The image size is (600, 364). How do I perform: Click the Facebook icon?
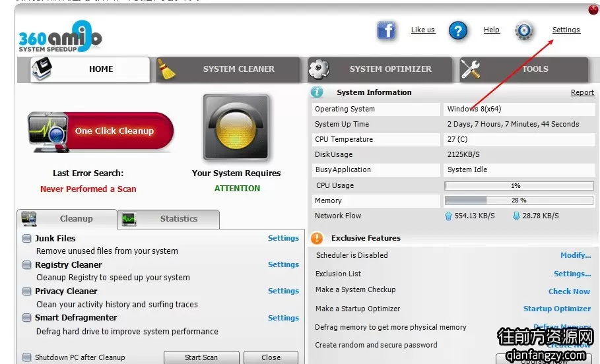tap(386, 30)
